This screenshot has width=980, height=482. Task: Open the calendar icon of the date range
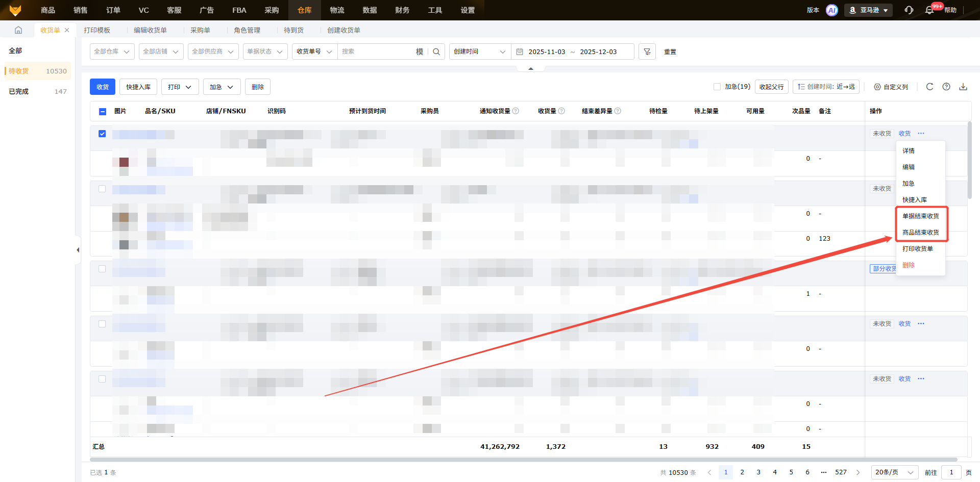click(520, 52)
